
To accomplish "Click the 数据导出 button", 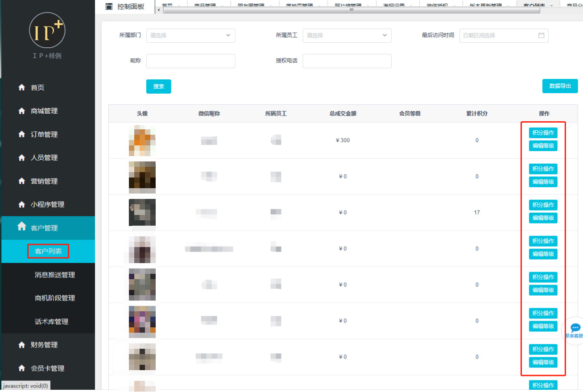I will (x=560, y=86).
